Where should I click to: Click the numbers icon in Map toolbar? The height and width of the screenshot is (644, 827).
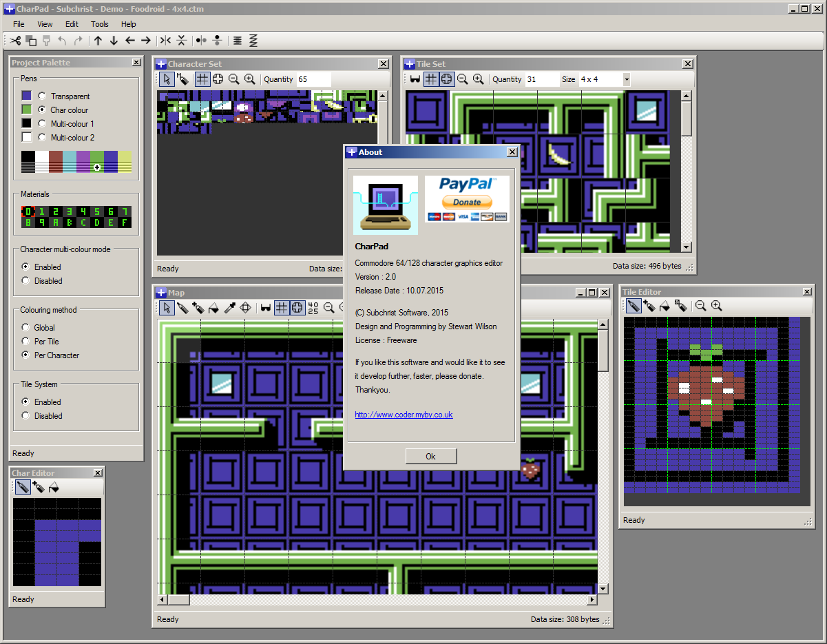click(313, 308)
